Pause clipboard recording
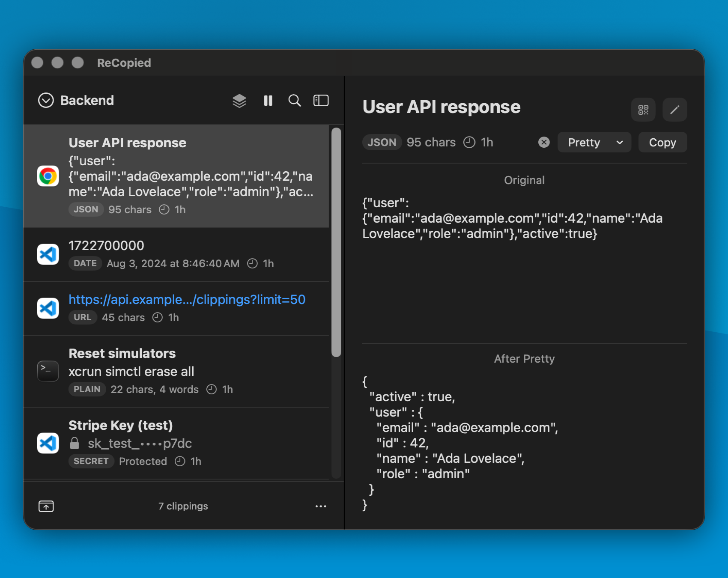This screenshot has height=578, width=728. click(x=268, y=101)
